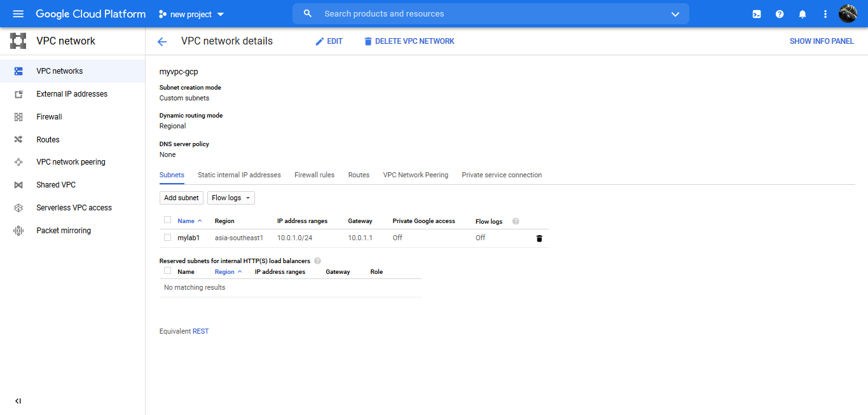The height and width of the screenshot is (415, 868).
Task: Toggle Reserved subnets table header checkbox
Action: coord(167,271)
